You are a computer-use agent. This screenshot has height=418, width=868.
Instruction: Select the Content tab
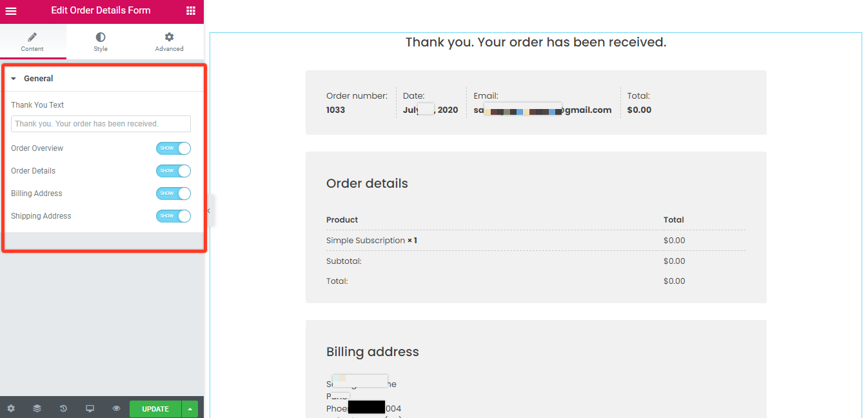click(x=32, y=42)
